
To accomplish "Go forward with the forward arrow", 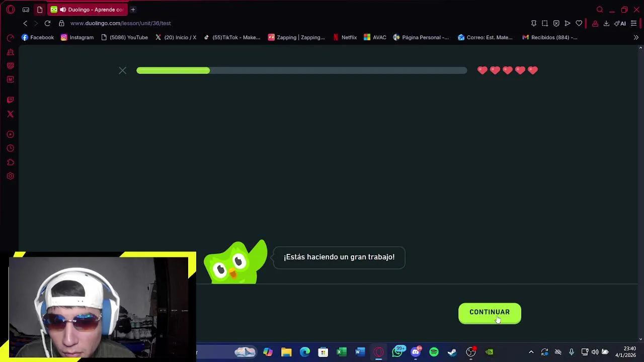I will [x=36, y=23].
